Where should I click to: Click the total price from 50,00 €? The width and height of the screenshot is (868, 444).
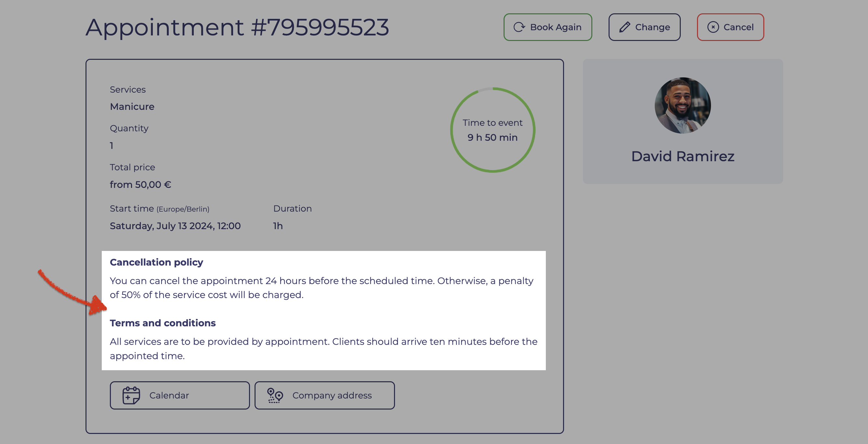tap(140, 185)
